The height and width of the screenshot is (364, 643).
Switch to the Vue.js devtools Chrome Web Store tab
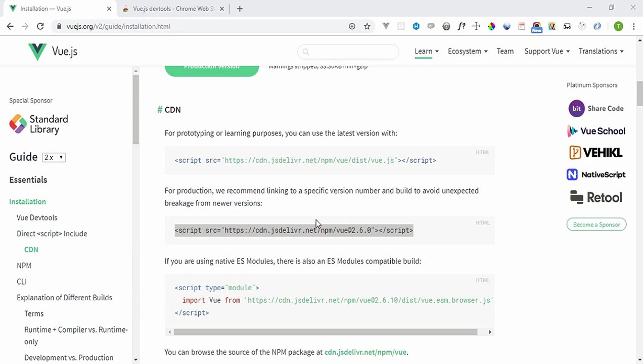pyautogui.click(x=172, y=9)
